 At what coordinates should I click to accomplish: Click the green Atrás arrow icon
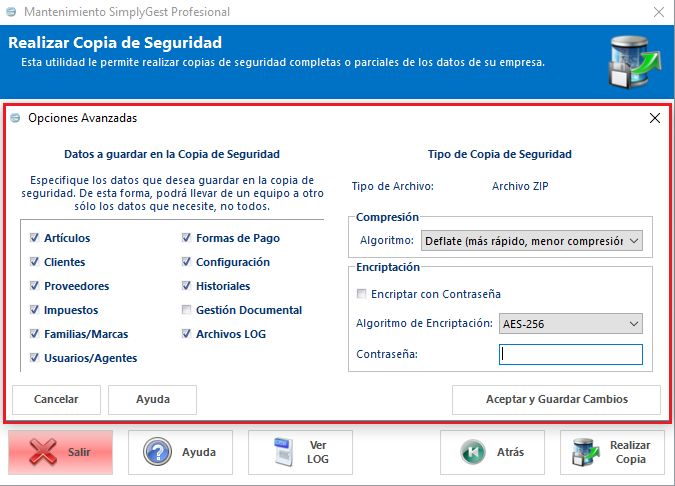[x=473, y=452]
